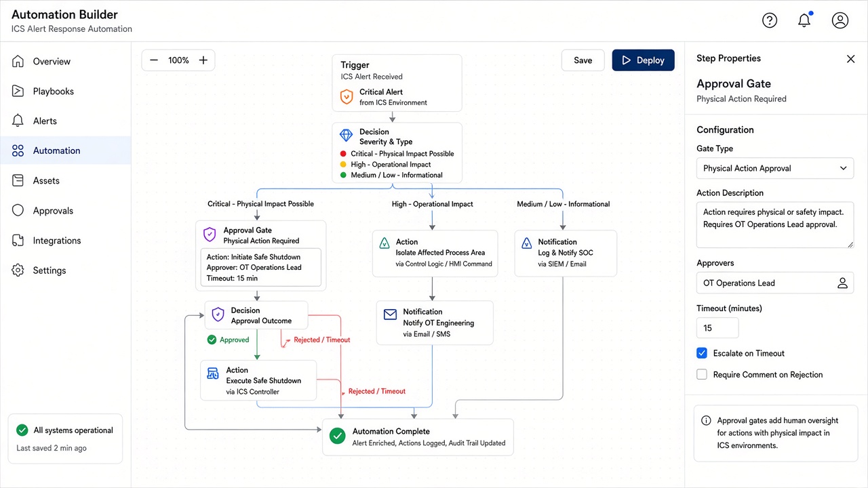Click the Timeout minutes input field

(717, 328)
